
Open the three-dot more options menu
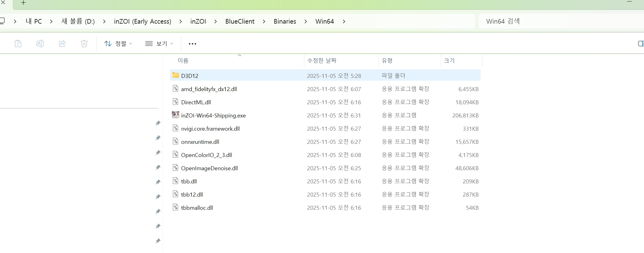point(192,44)
